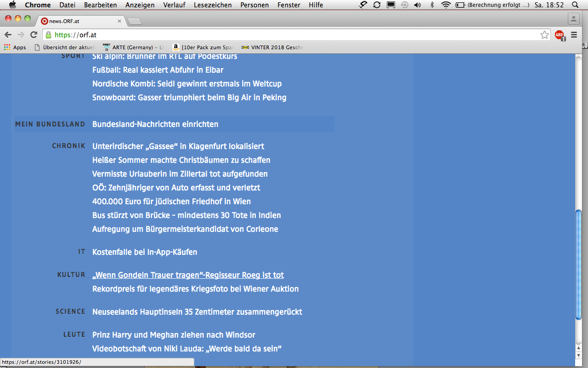Click the Wi-Fi status icon
Image resolution: width=588 pixels, height=368 pixels.
(445, 5)
